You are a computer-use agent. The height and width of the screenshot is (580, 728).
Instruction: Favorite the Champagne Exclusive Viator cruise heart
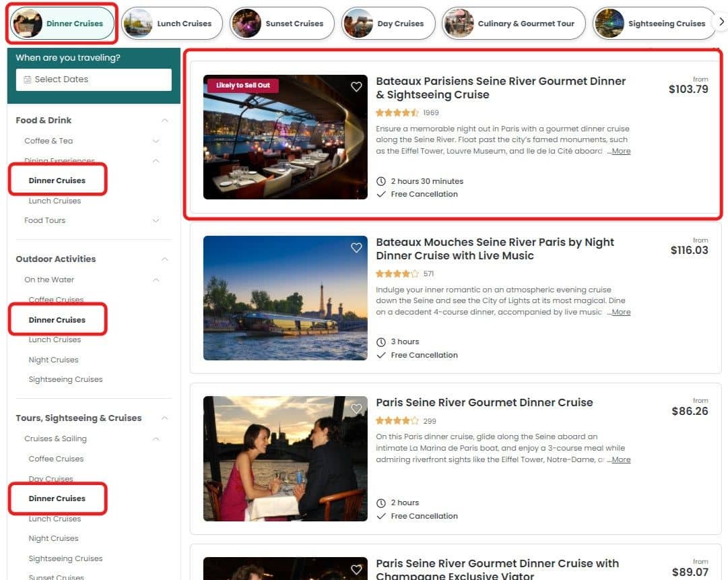[x=356, y=569]
